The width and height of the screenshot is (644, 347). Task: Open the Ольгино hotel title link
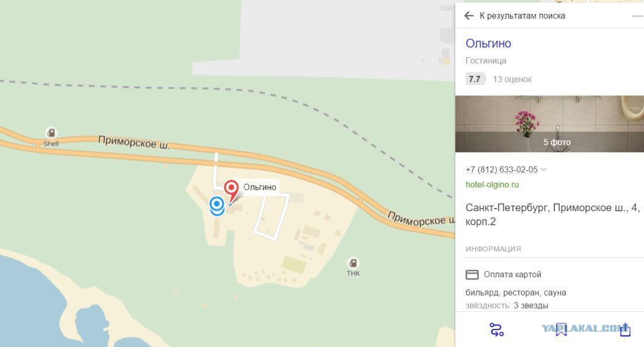pyautogui.click(x=488, y=43)
